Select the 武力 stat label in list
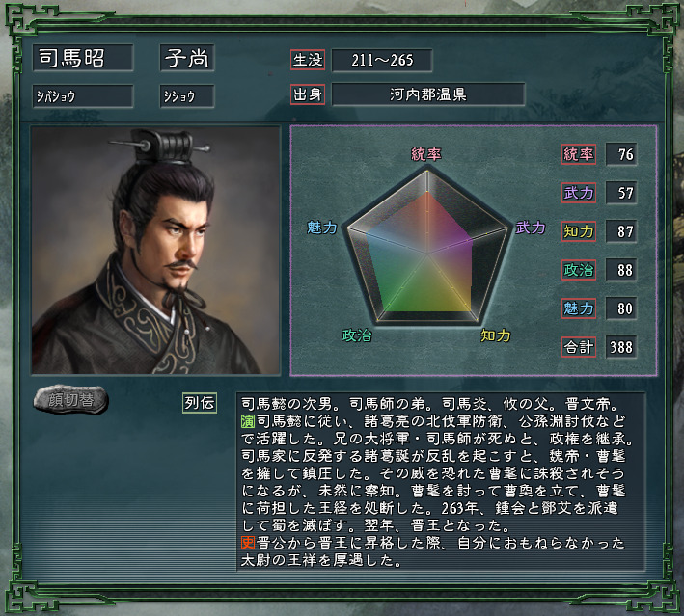The height and width of the screenshot is (616, 684). pos(579,193)
